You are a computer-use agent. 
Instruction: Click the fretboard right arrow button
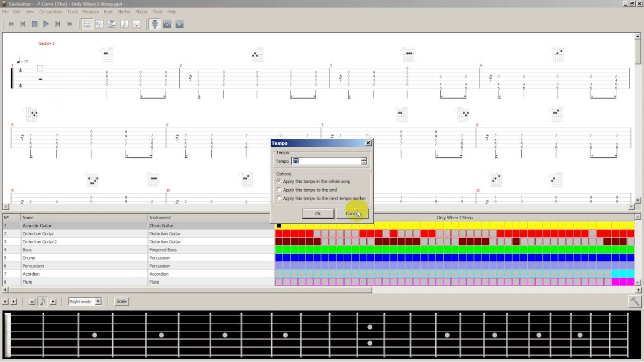tap(14, 302)
